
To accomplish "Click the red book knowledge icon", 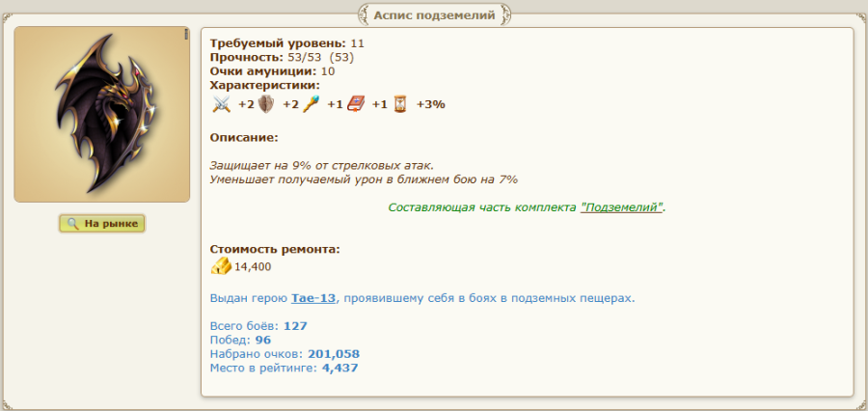I will pyautogui.click(x=356, y=104).
